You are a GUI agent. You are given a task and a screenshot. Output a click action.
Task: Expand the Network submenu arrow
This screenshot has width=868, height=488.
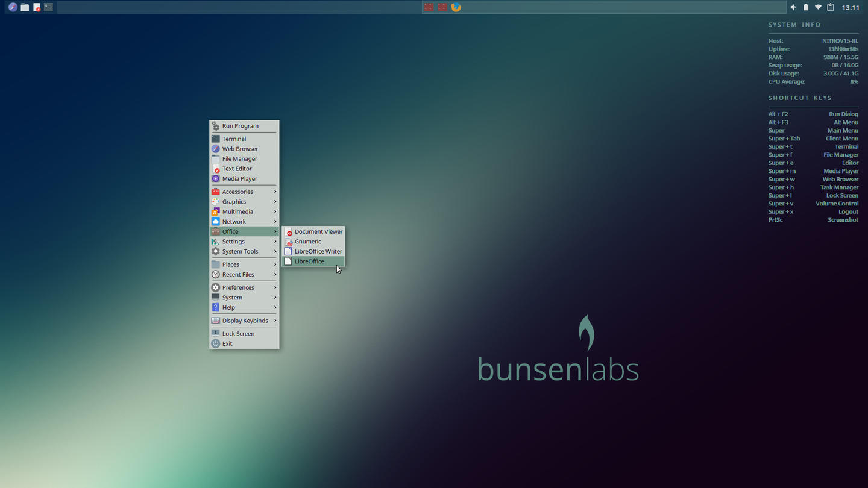pyautogui.click(x=275, y=222)
